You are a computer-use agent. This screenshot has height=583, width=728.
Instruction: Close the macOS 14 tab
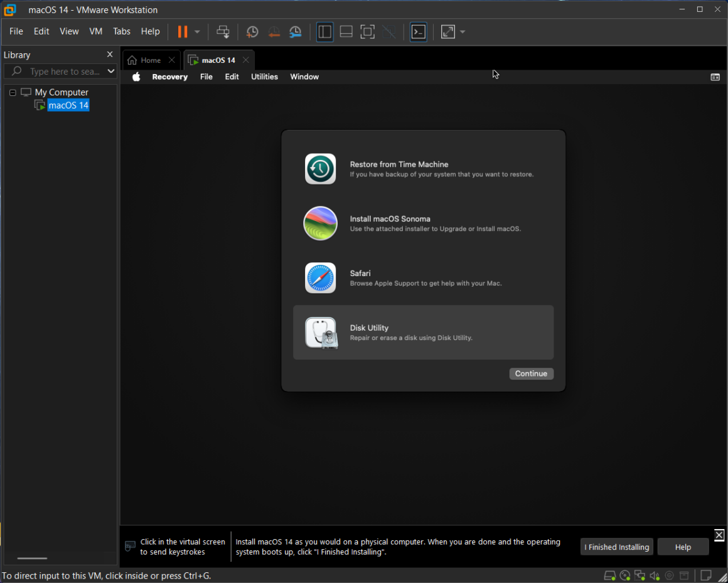[x=246, y=60]
